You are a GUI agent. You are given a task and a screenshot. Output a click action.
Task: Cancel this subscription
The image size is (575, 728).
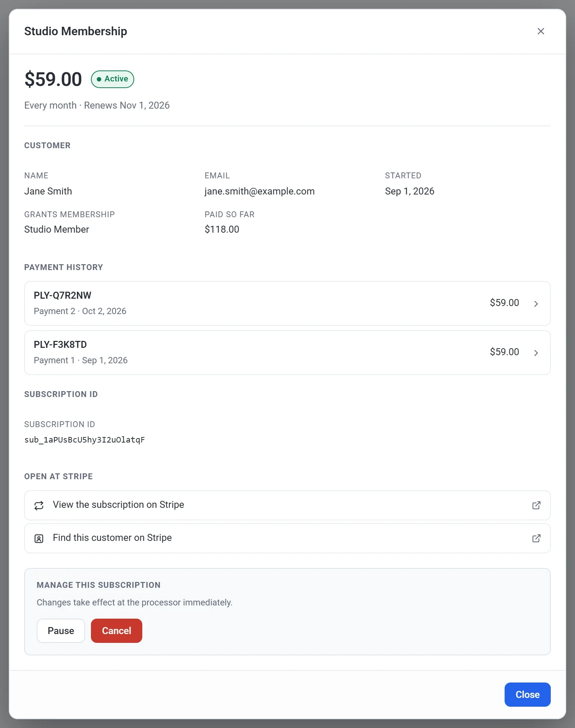coord(117,631)
